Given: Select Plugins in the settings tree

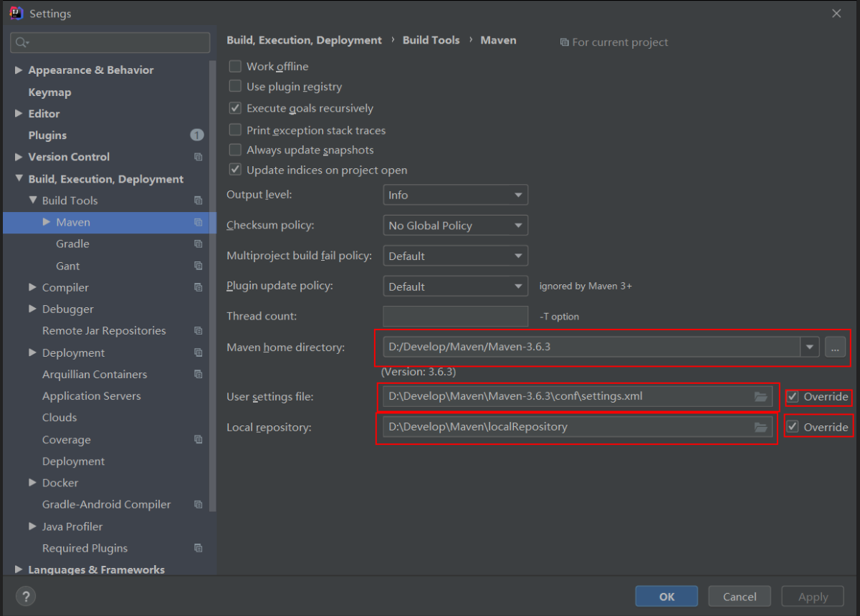Looking at the screenshot, I should click(x=47, y=135).
